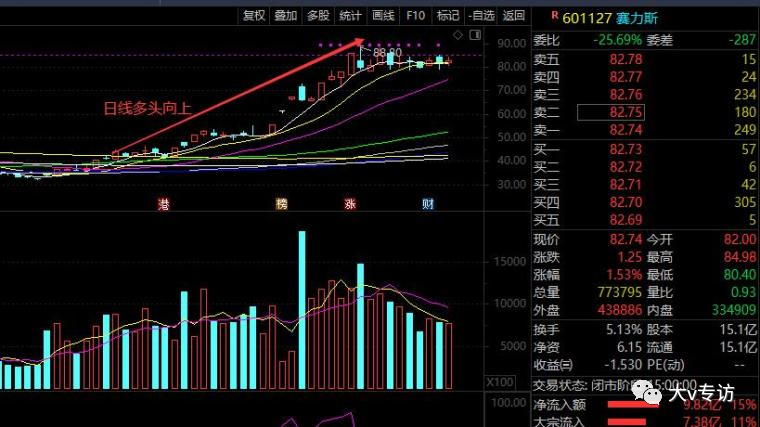Open the 画线 drawing tools
Screen dimensions: 760x427
click(x=382, y=16)
